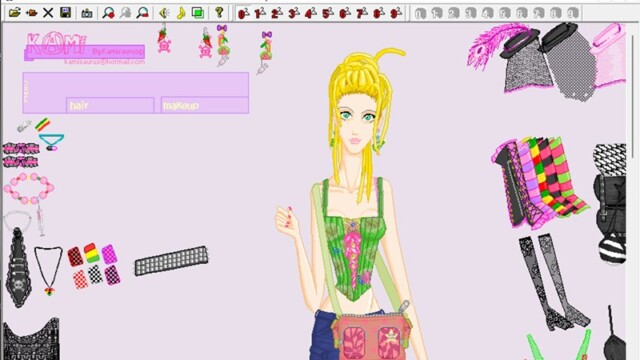Take a snapshot with the camera icon

coord(87,13)
